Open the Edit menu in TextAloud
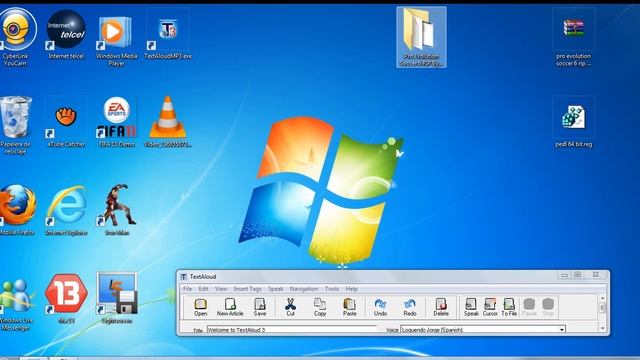The height and width of the screenshot is (360, 640). 203,289
